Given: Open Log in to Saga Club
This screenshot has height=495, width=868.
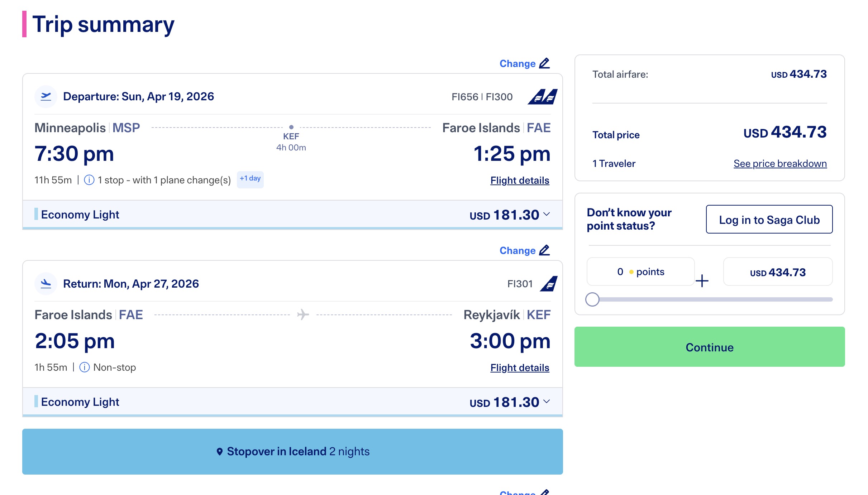Looking at the screenshot, I should pos(769,220).
